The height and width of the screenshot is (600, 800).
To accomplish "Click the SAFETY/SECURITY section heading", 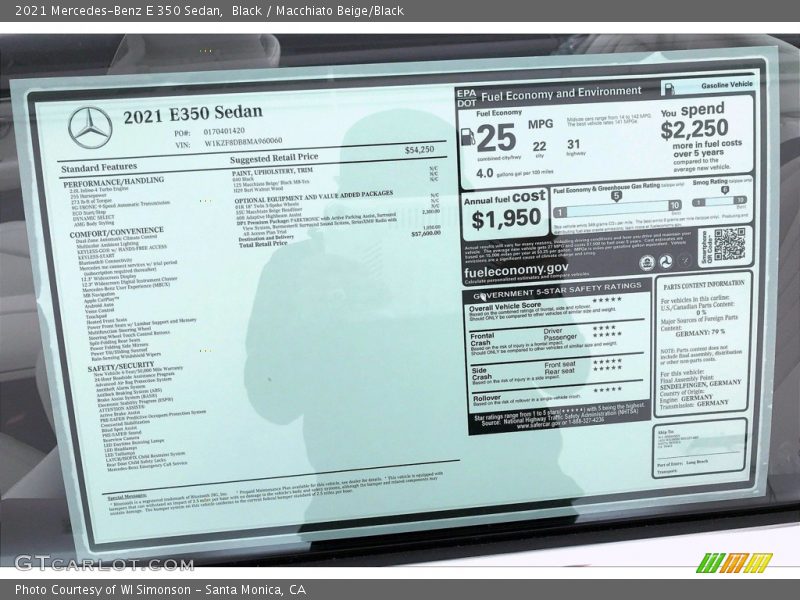I will pyautogui.click(x=120, y=367).
